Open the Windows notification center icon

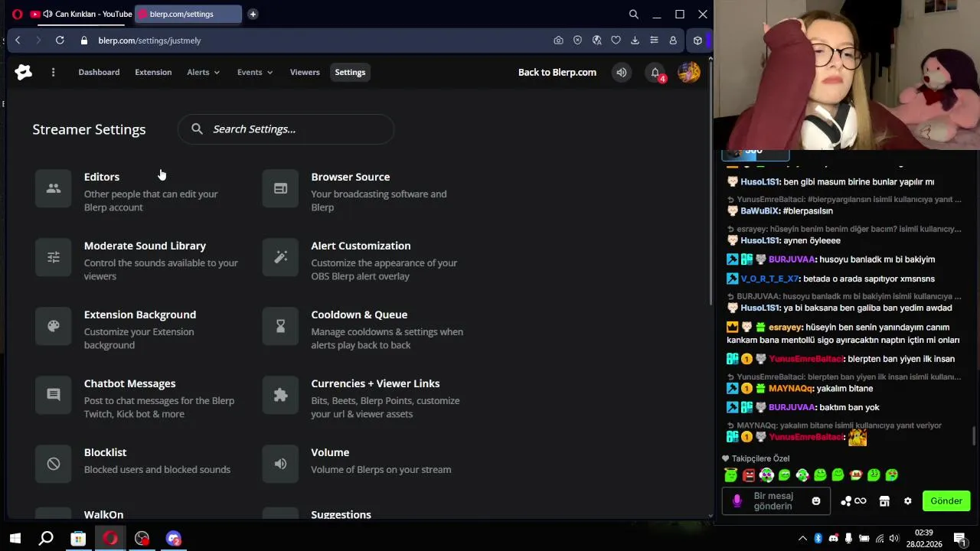click(x=959, y=539)
